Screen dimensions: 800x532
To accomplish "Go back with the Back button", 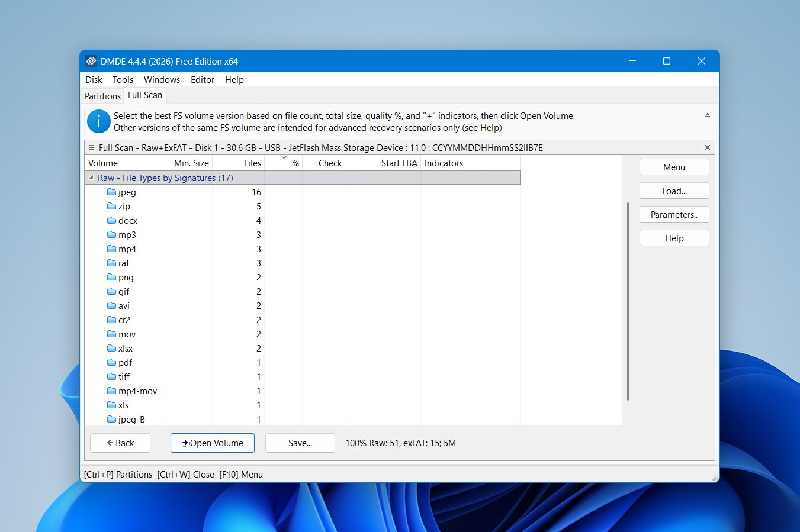I will click(x=120, y=443).
